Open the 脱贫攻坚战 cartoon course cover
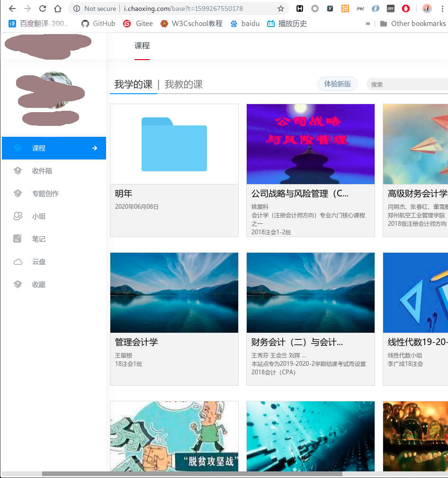 tap(174, 436)
